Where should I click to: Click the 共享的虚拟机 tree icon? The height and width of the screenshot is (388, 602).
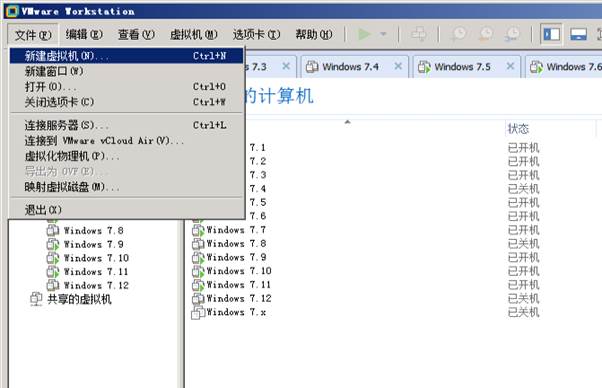pos(36,299)
